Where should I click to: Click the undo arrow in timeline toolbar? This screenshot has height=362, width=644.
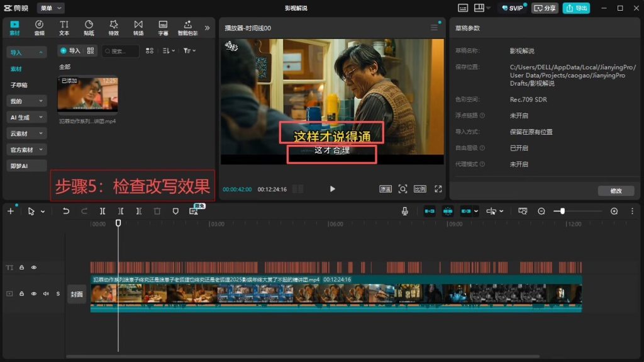click(x=65, y=211)
